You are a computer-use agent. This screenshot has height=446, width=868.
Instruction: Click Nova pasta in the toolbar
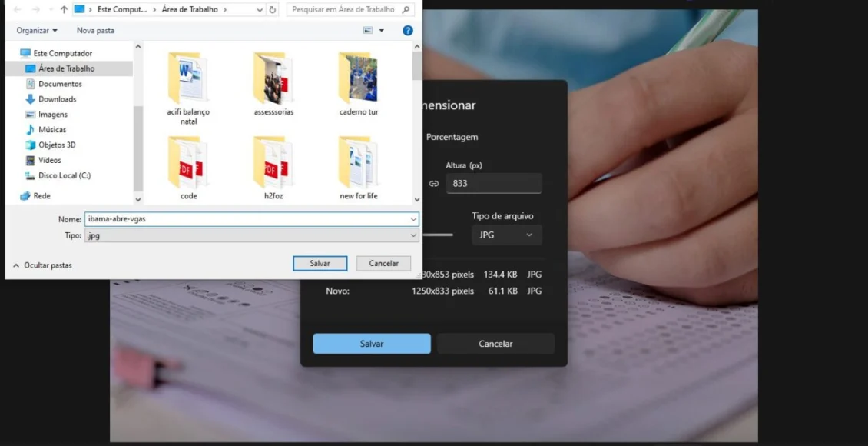tap(95, 31)
